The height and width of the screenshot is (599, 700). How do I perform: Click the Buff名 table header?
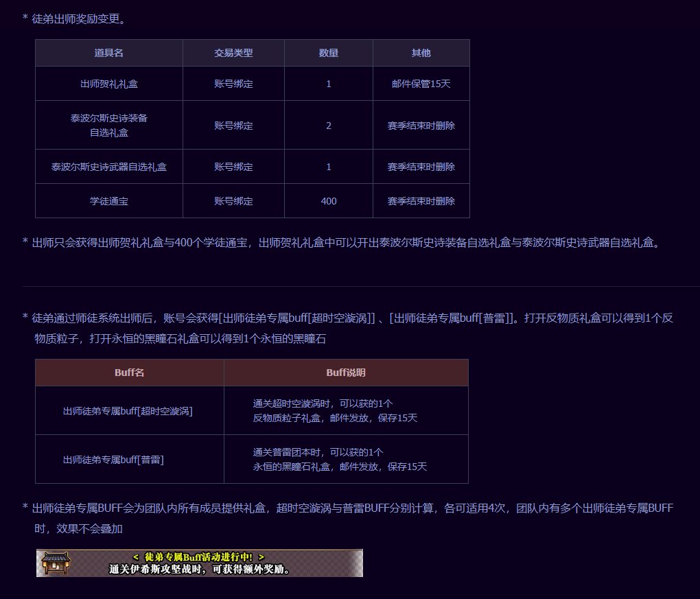point(129,373)
